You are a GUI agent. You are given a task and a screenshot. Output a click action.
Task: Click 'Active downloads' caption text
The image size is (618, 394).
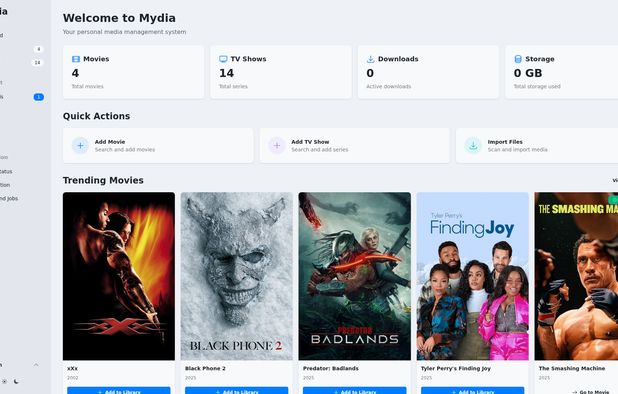coord(389,86)
